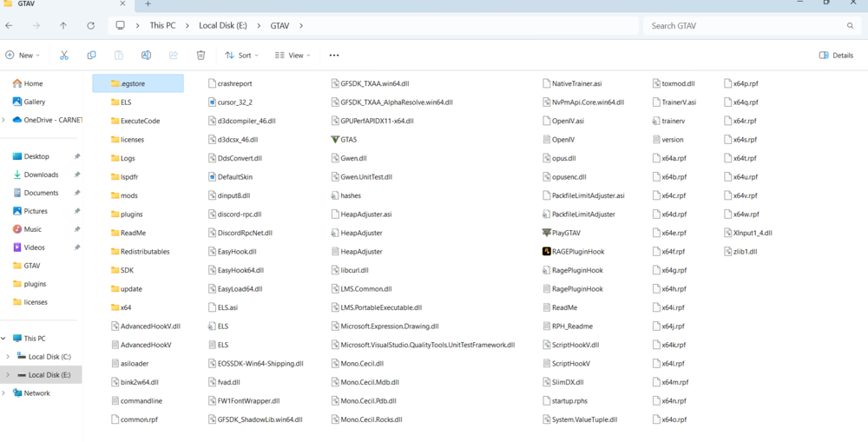Screen dimensions: 868x442
Task: Open GTAV folder in navigation pane
Action: pyautogui.click(x=27, y=266)
